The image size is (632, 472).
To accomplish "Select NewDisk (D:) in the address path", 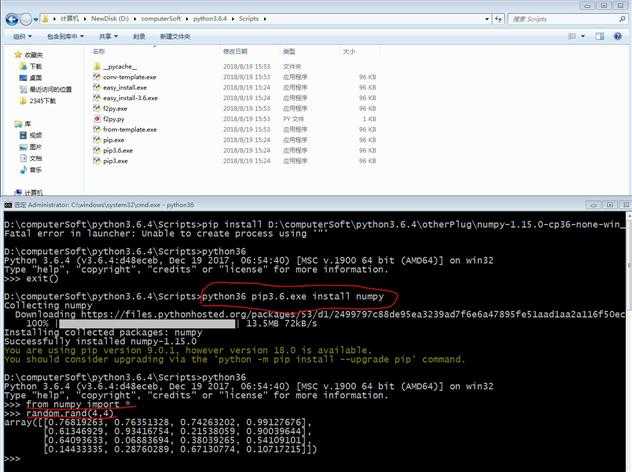I will pyautogui.click(x=110, y=19).
